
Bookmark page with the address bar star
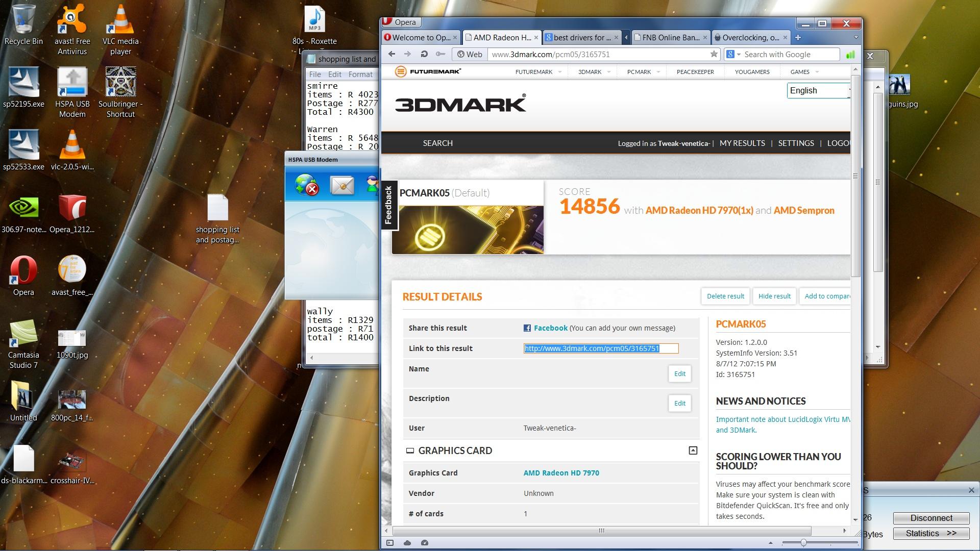(714, 54)
